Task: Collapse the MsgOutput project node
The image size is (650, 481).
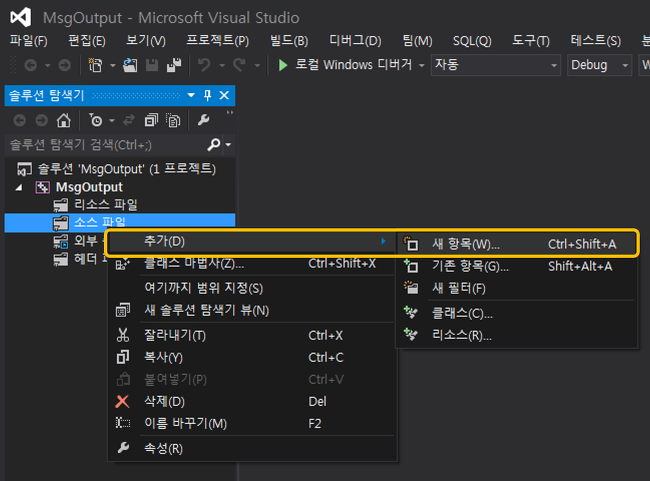Action: click(x=19, y=188)
